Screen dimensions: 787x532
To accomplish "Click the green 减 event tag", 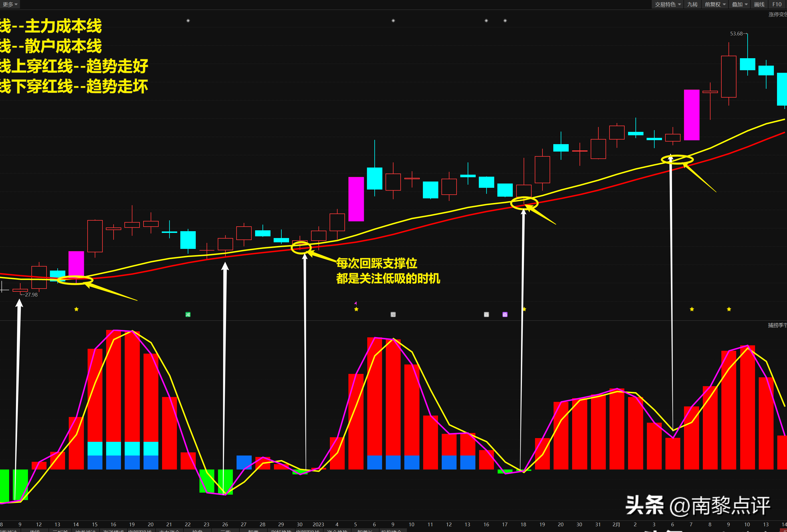I will [x=188, y=315].
